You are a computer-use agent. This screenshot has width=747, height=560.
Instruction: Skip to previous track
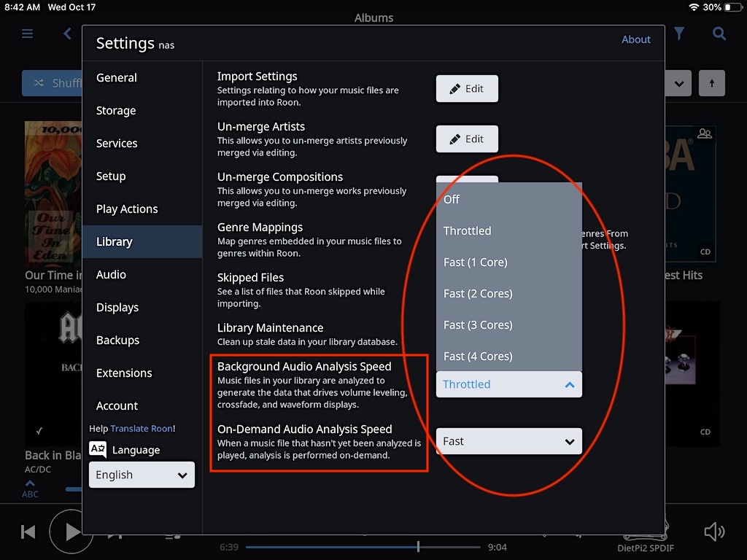tap(28, 532)
